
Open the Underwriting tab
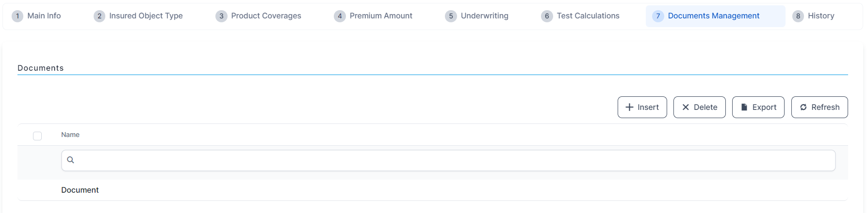[x=484, y=16]
